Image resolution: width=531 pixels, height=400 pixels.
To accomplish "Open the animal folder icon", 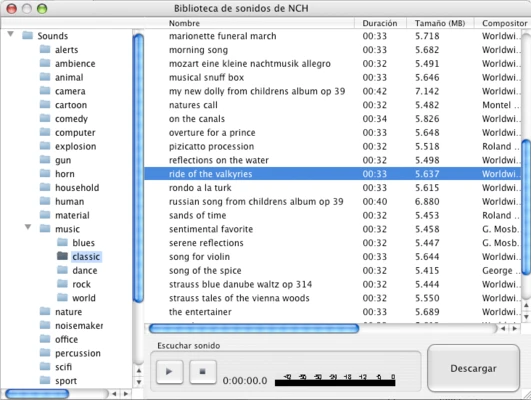I will [45, 77].
